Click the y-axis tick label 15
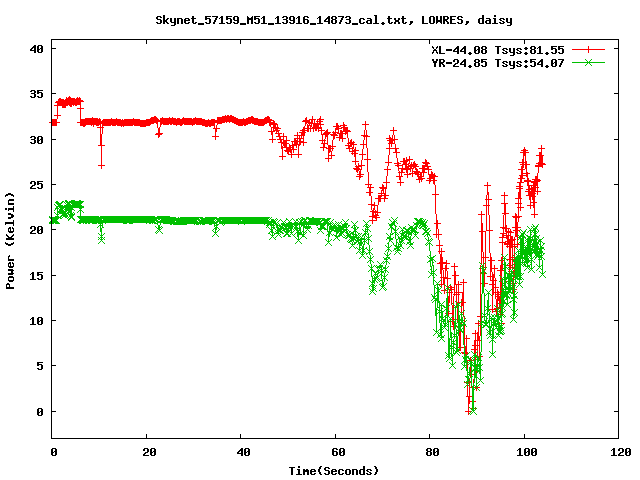 point(36,276)
